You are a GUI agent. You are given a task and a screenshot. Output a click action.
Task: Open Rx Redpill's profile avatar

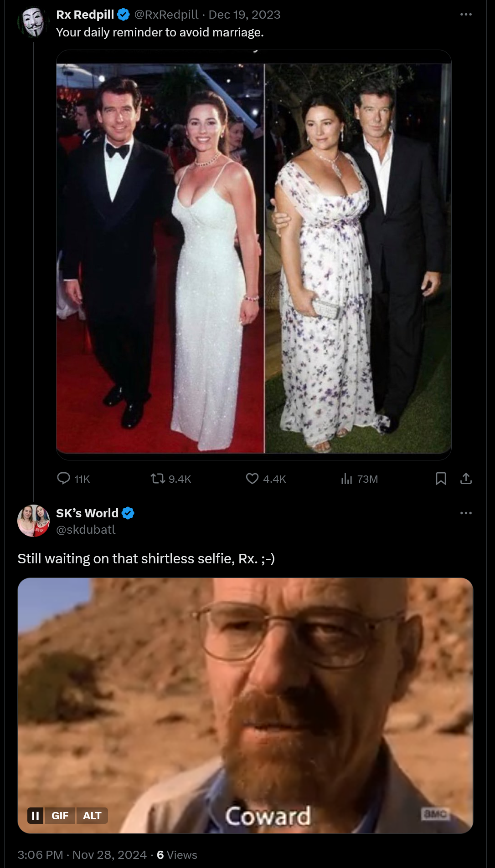click(x=33, y=21)
